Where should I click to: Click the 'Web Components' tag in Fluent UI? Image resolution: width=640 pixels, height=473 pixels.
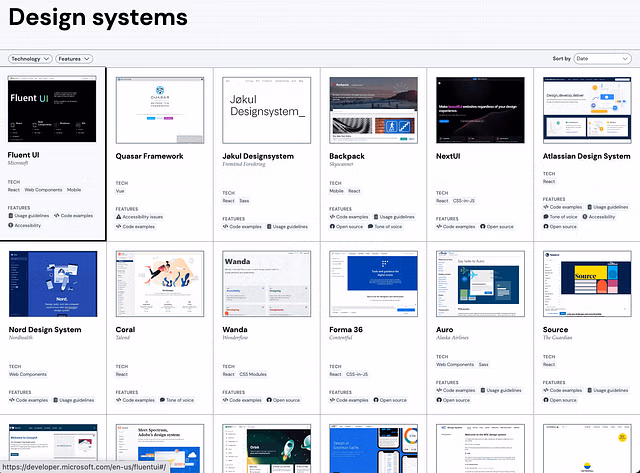pyautogui.click(x=43, y=190)
